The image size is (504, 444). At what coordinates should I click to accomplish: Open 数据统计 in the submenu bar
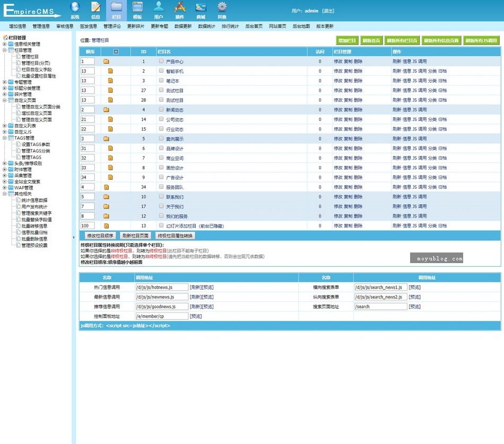[207, 27]
